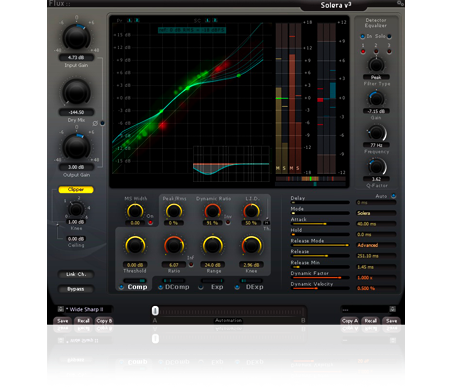Viewport: 455px width, 390px height.
Task: Toggle the Auto delay LED
Action: point(394,196)
